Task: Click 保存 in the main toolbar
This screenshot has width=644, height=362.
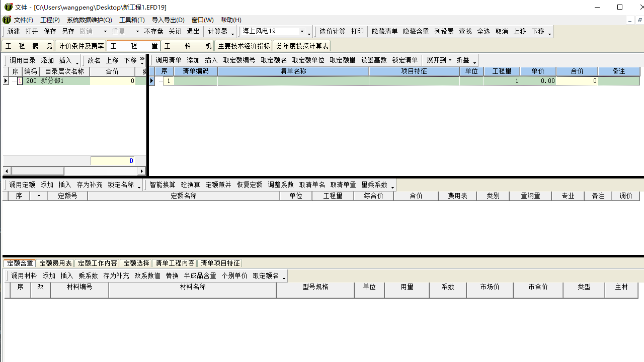Action: [x=50, y=31]
